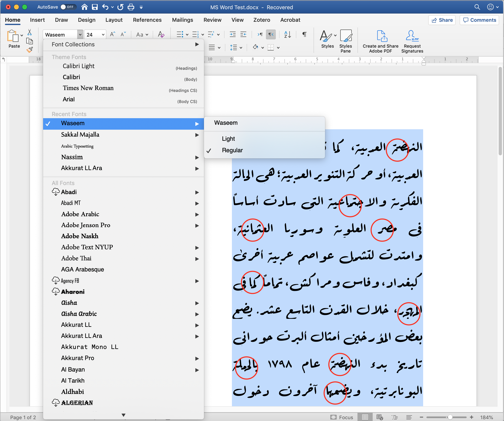This screenshot has height=421, width=504.
Task: Expand the Sakkal Majalla font submenu
Action: [197, 135]
